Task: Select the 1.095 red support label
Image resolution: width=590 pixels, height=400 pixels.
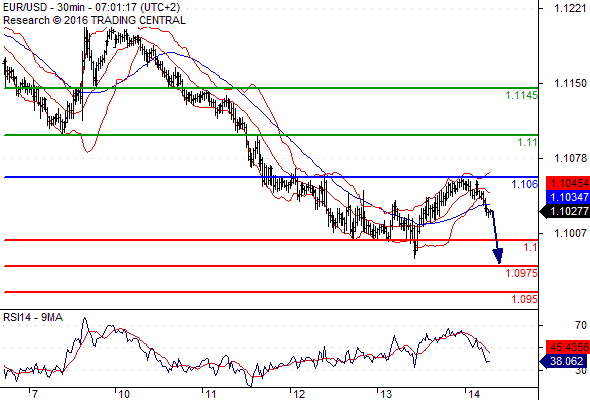Action: tap(524, 299)
